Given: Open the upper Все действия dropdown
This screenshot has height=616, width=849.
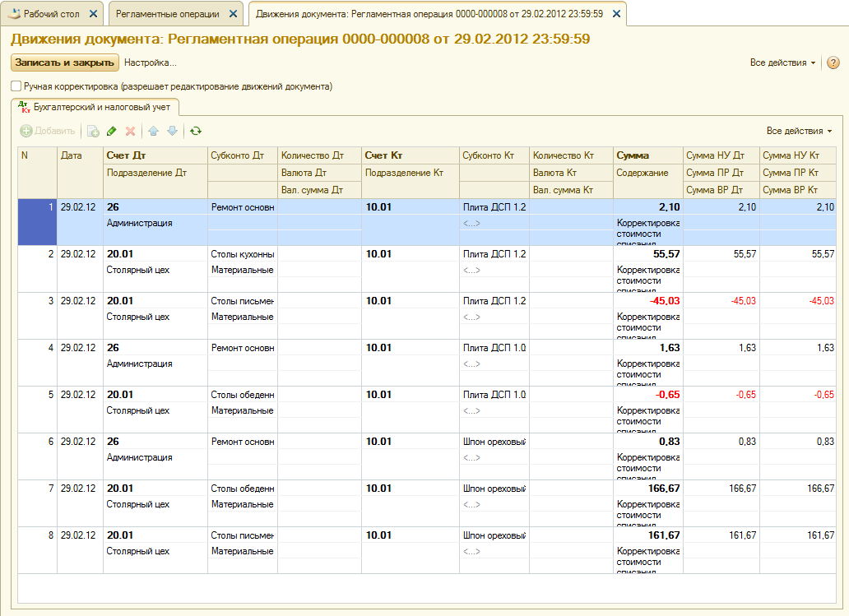Looking at the screenshot, I should pyautogui.click(x=782, y=63).
